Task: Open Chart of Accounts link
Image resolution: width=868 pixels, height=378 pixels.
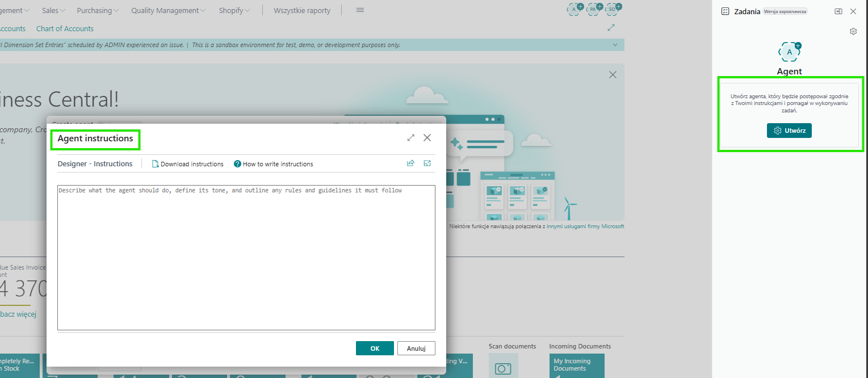Action: tap(65, 28)
